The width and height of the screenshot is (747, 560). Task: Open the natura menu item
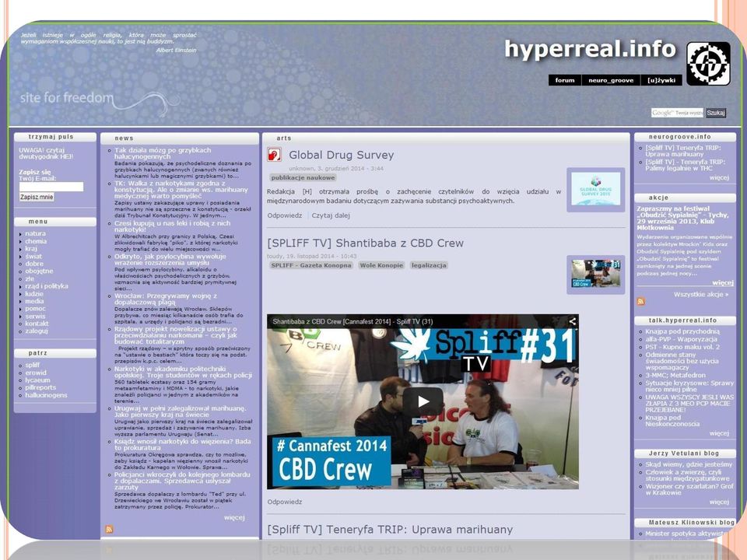(35, 233)
